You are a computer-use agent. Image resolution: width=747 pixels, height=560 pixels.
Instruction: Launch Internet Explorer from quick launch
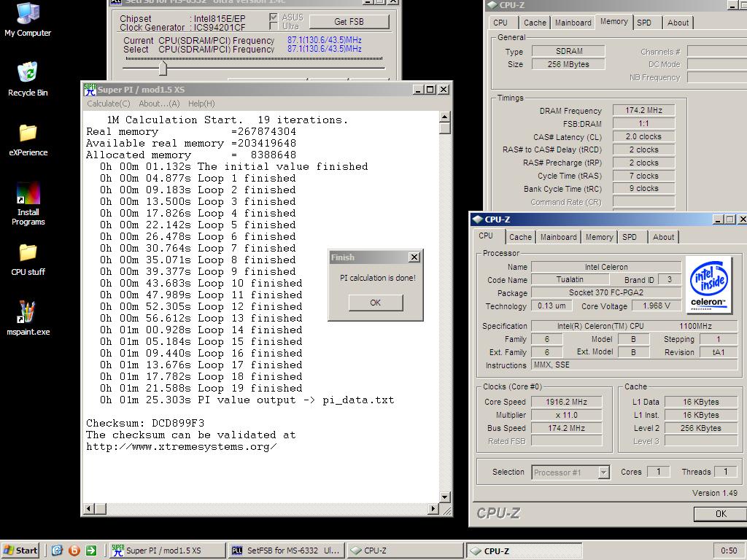click(x=57, y=551)
